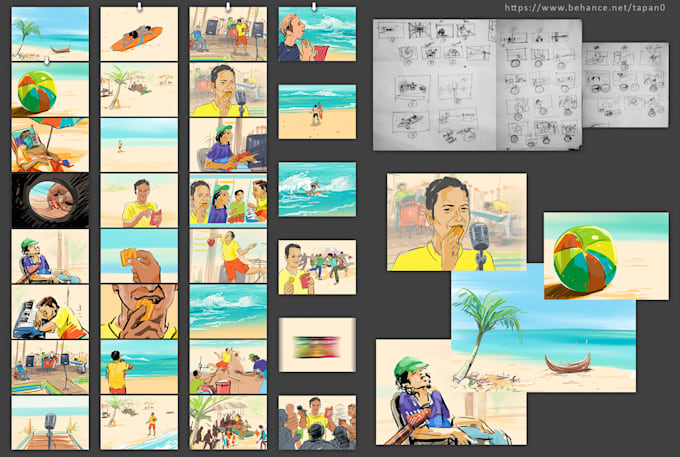Image resolution: width=680 pixels, height=457 pixels.
Task: Select back view man facing the sea frame
Action: click(x=139, y=367)
